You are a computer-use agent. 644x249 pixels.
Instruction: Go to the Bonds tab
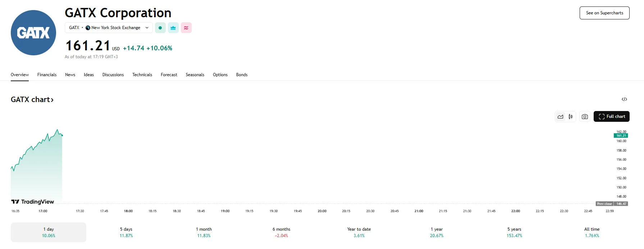point(242,75)
